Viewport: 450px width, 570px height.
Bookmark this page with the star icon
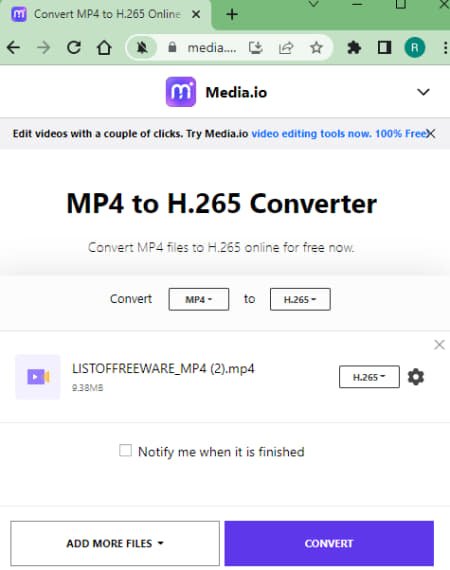click(x=316, y=48)
